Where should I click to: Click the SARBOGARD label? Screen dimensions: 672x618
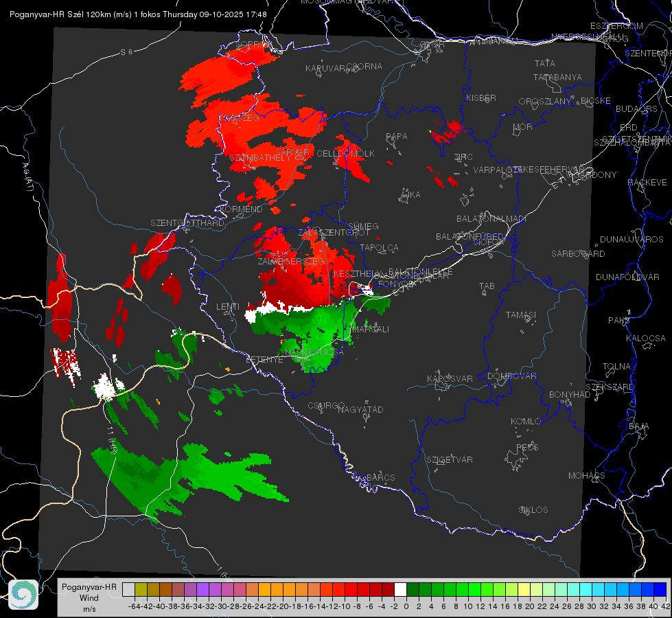[578, 254]
